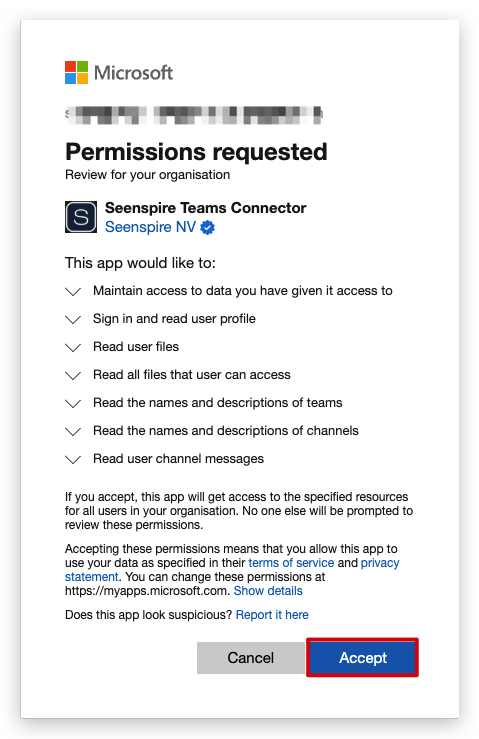Expand the "Read user files" chevron
This screenshot has height=739, width=479.
click(x=73, y=347)
